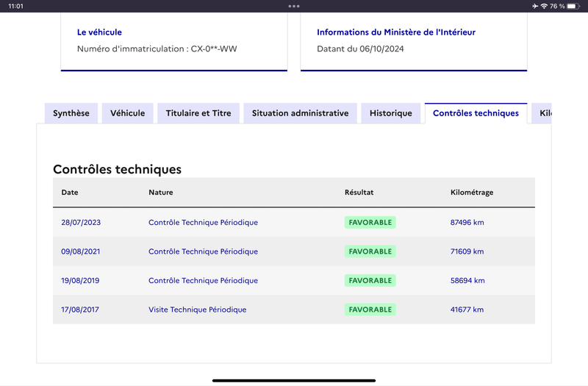Select the date 17/08/2017
588x386 pixels.
click(80, 310)
